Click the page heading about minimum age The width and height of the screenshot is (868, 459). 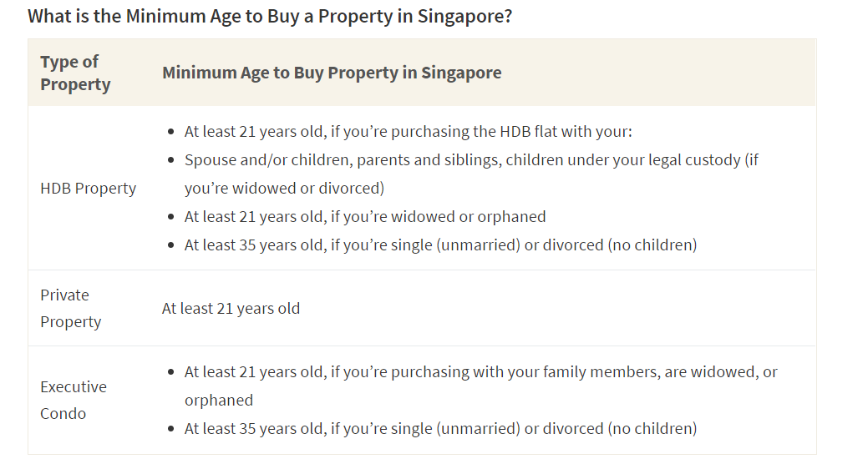point(270,17)
